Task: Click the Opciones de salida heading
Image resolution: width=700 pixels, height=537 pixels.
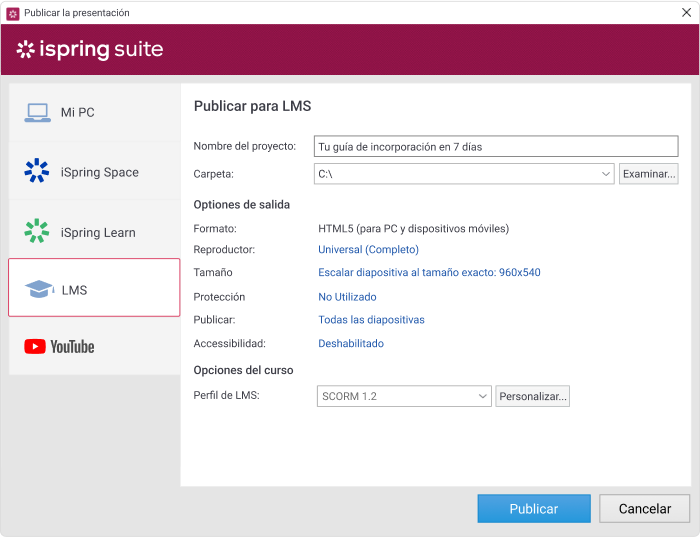Action: click(x=242, y=204)
